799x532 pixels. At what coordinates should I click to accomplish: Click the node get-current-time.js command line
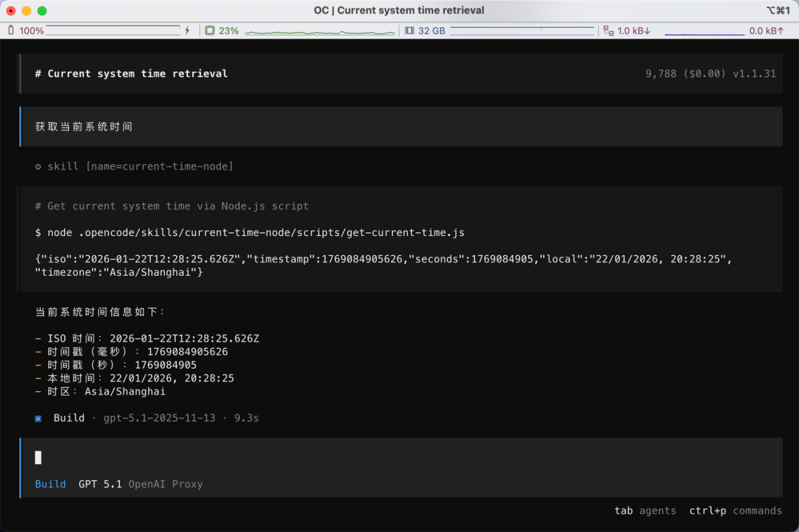250,232
